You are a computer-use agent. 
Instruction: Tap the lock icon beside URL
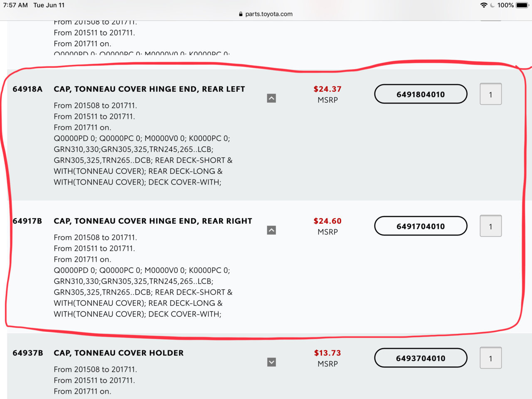pyautogui.click(x=241, y=14)
